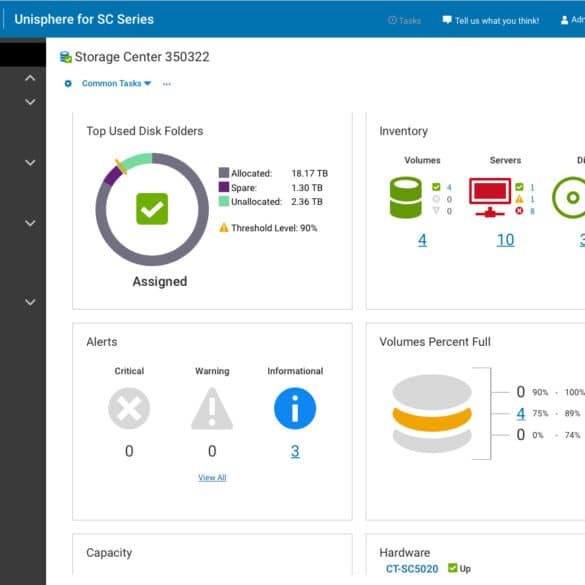Click the 90% - 100% range label
The image size is (585, 585).
pos(558,392)
